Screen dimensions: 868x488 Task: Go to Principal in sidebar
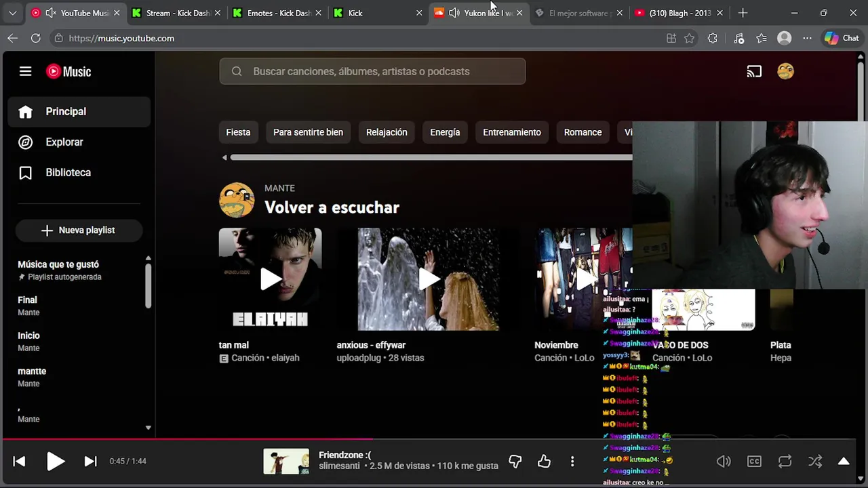[x=79, y=112]
